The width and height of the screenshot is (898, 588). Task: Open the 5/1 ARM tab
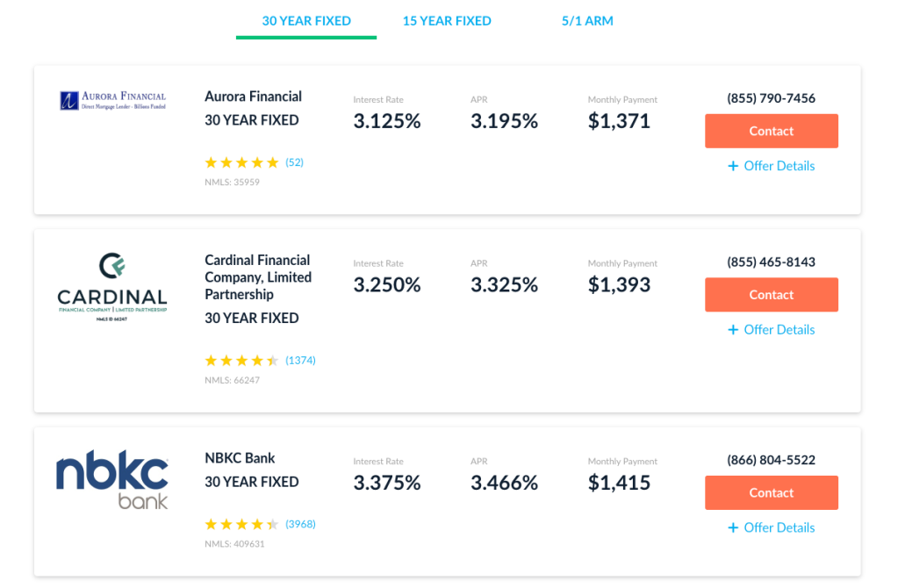[587, 21]
